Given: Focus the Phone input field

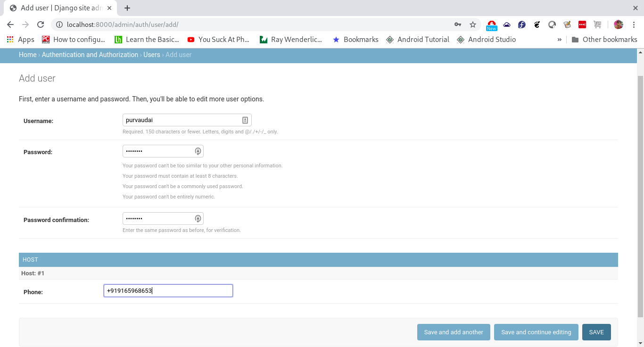Looking at the screenshot, I should point(168,291).
